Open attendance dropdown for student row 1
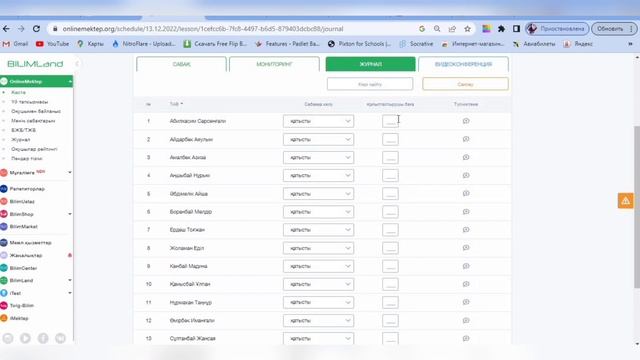Image resolution: width=640 pixels, height=360 pixels. point(318,121)
